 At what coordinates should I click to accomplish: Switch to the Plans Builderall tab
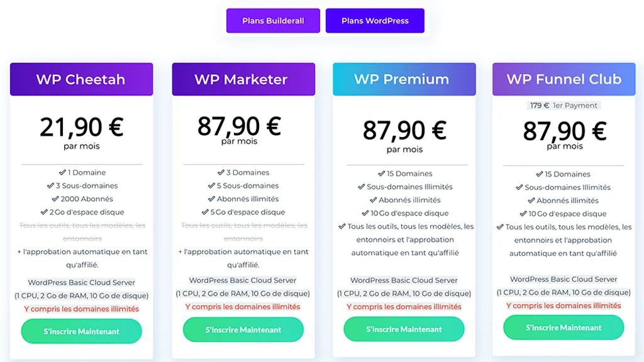pos(273,21)
